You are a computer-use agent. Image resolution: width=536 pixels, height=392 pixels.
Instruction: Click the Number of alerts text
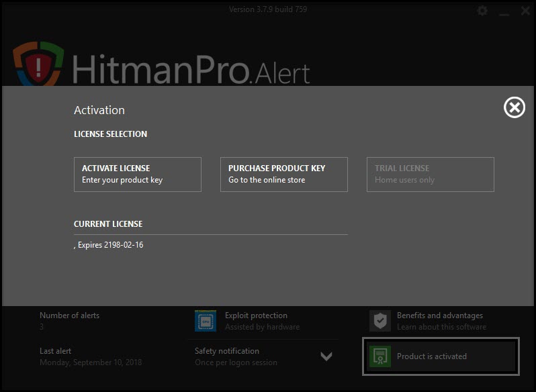coord(69,315)
